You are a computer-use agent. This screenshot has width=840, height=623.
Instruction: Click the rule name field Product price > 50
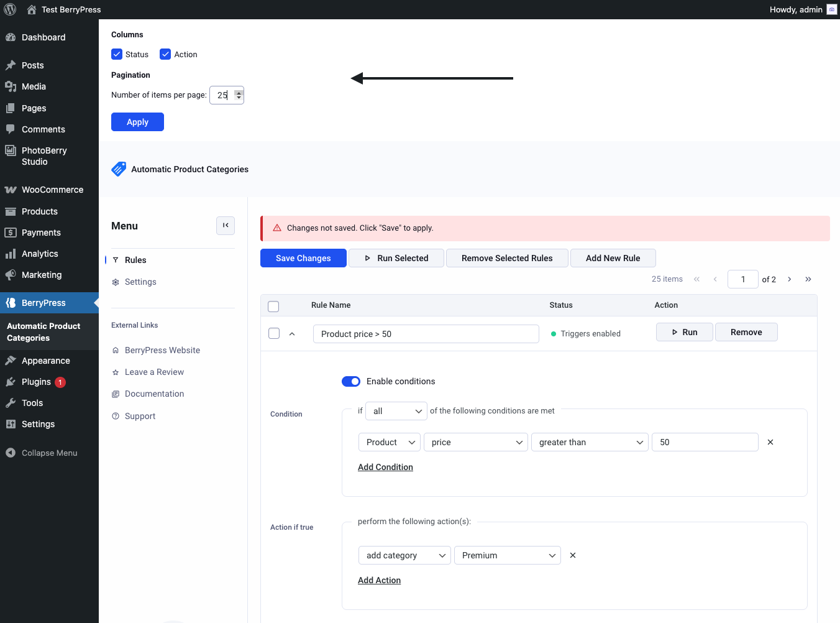tap(426, 334)
